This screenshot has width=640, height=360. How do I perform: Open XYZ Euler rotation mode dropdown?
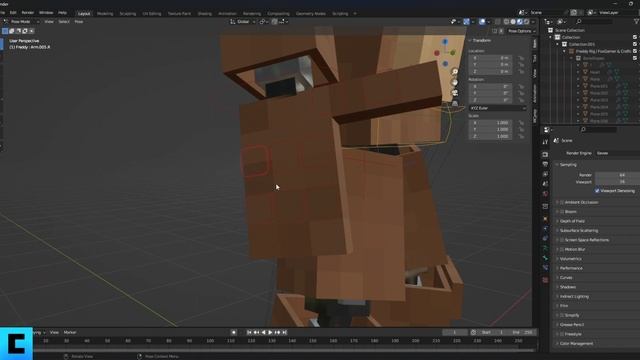[x=497, y=108]
